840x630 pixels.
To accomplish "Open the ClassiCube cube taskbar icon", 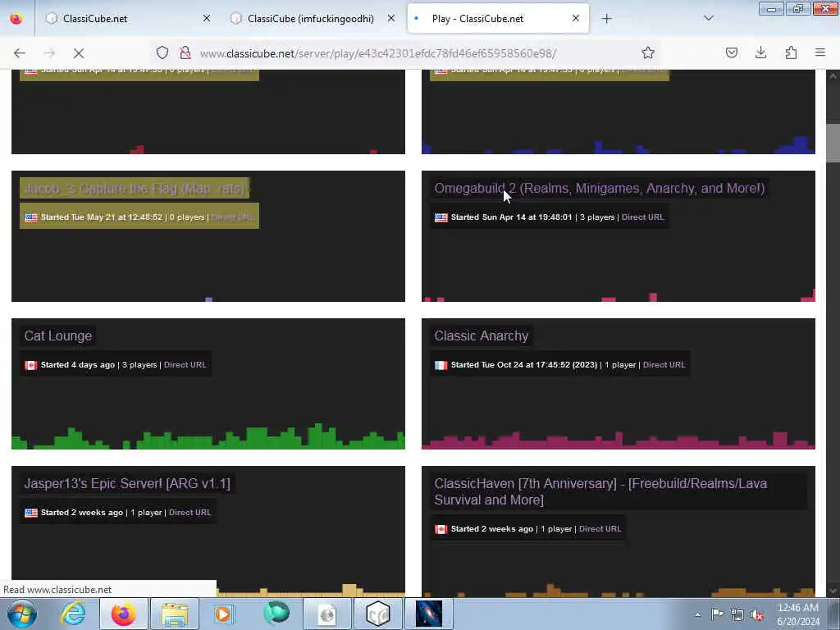I will tap(377, 614).
